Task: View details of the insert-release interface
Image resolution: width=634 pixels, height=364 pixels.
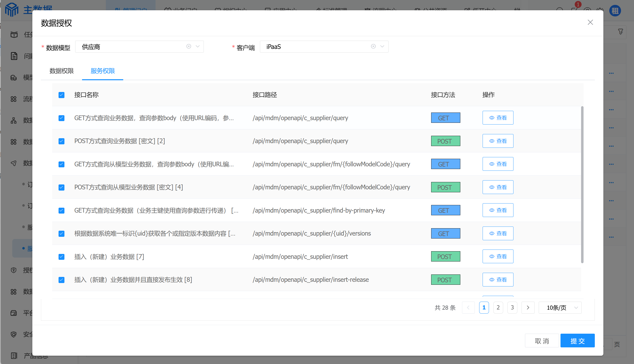Action: click(x=498, y=280)
